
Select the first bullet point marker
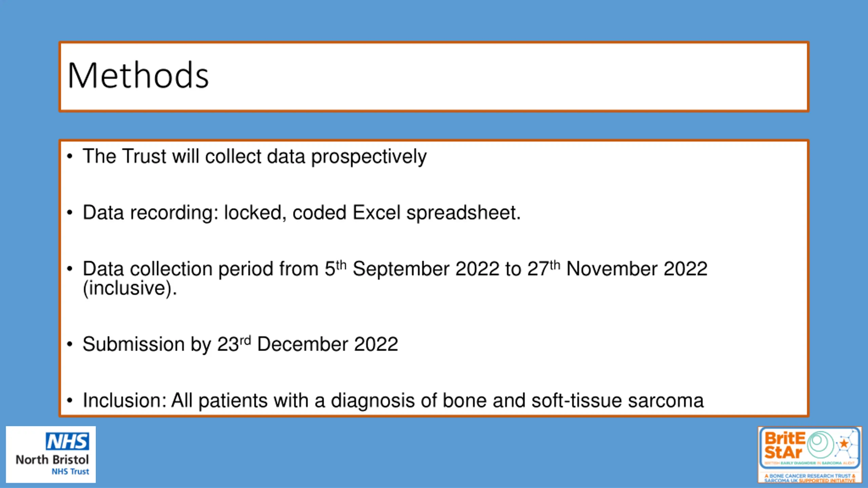[70, 157]
